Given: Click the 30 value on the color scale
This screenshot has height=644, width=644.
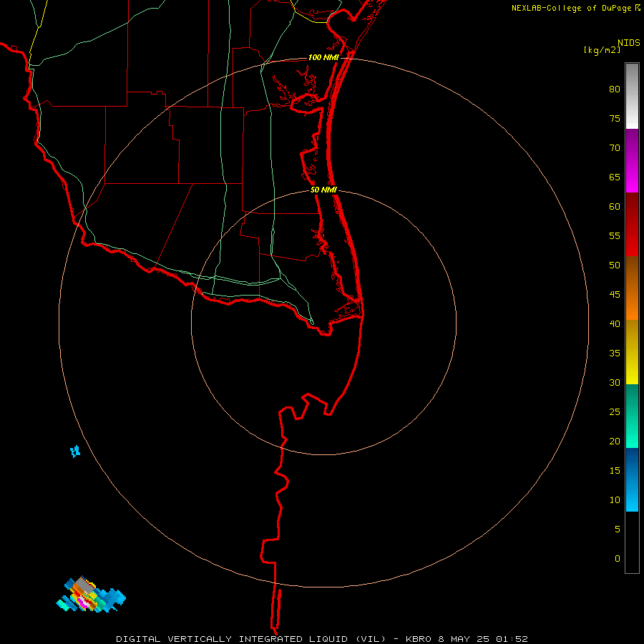Looking at the screenshot, I should pyautogui.click(x=615, y=383).
